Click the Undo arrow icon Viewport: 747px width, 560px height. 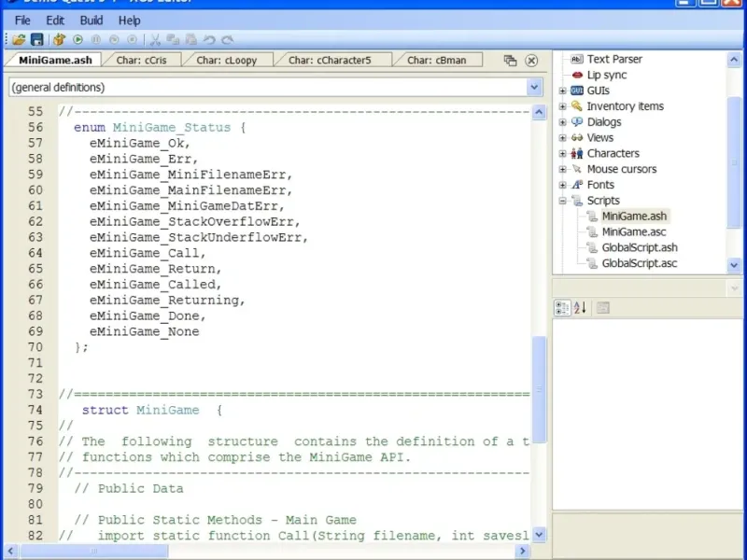pyautogui.click(x=209, y=40)
